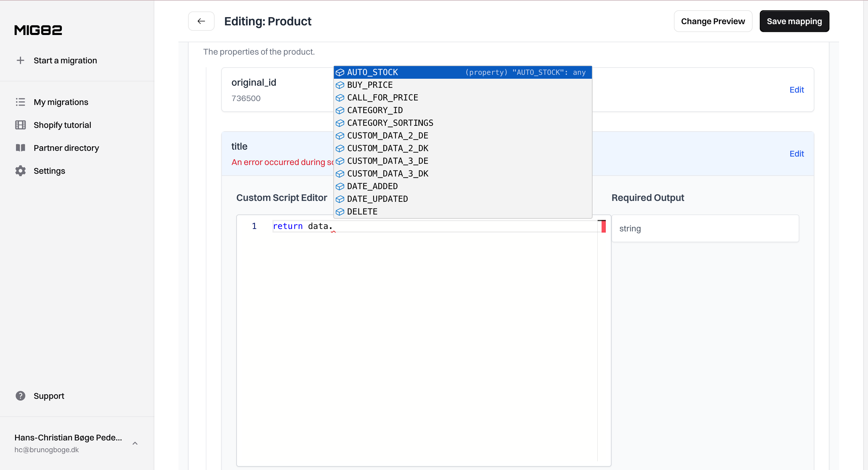Choose CATEGORY_ID from suggestions

click(x=463, y=110)
